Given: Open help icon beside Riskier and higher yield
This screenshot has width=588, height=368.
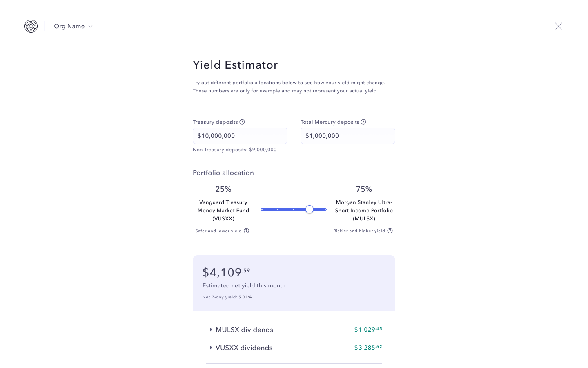Looking at the screenshot, I should (x=390, y=231).
